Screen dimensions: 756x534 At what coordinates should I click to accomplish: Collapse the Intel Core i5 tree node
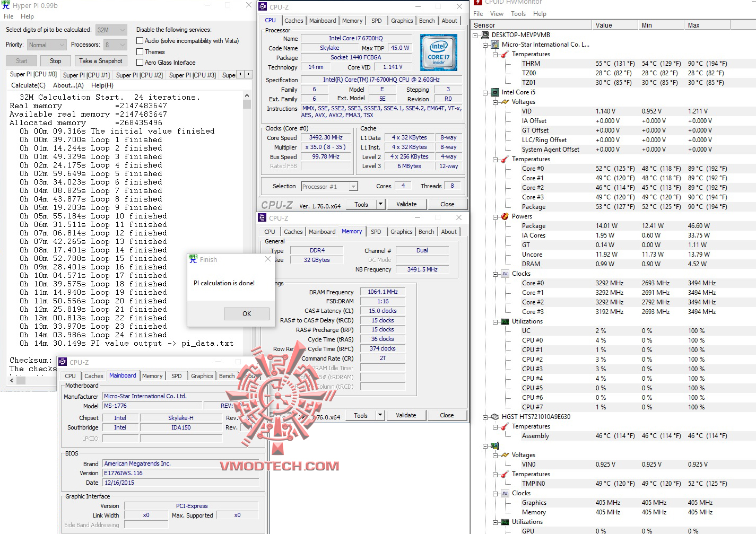click(485, 93)
